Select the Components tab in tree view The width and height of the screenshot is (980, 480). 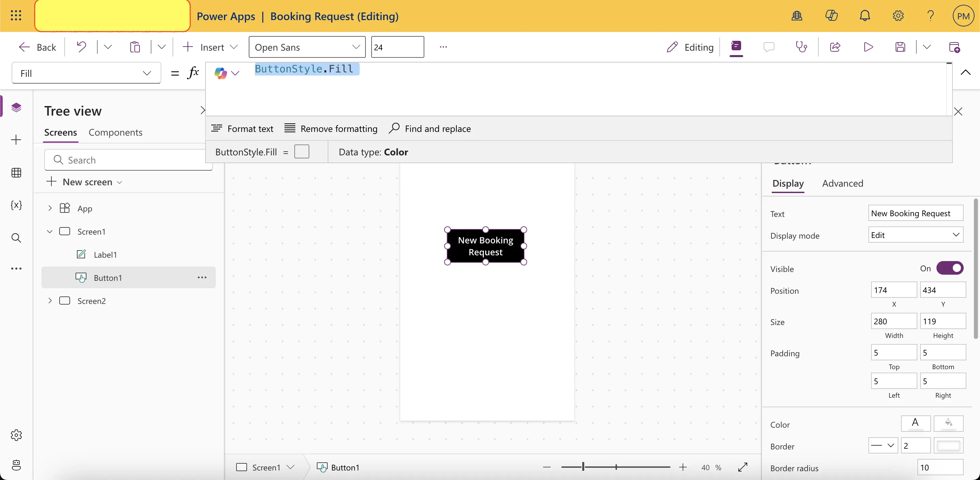116,132
